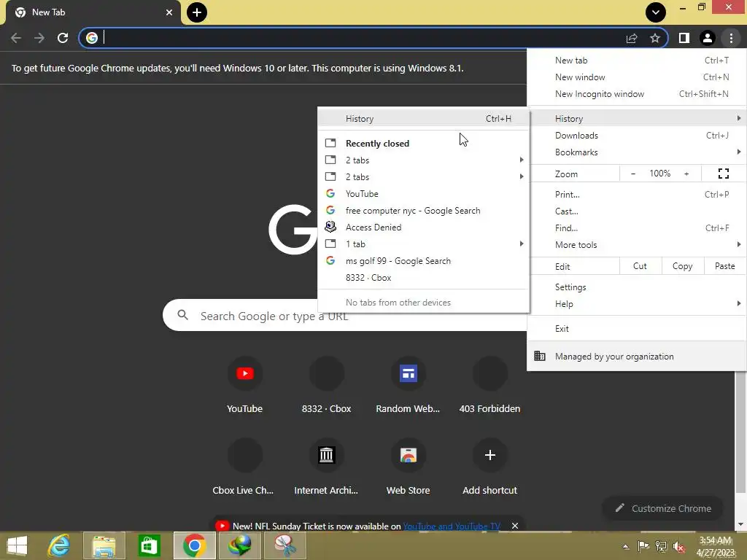Choose Exit in Chrome menu

point(636,329)
